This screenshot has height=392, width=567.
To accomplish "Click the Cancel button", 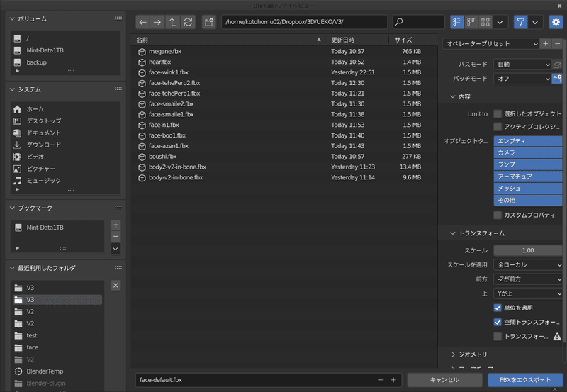I will coord(444,380).
